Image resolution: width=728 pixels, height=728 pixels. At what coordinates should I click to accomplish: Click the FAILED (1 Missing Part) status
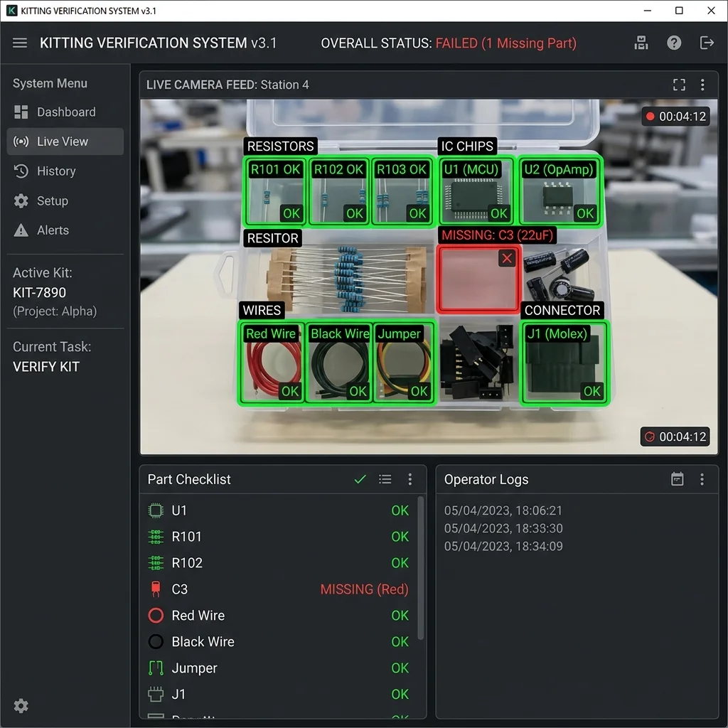(506, 43)
